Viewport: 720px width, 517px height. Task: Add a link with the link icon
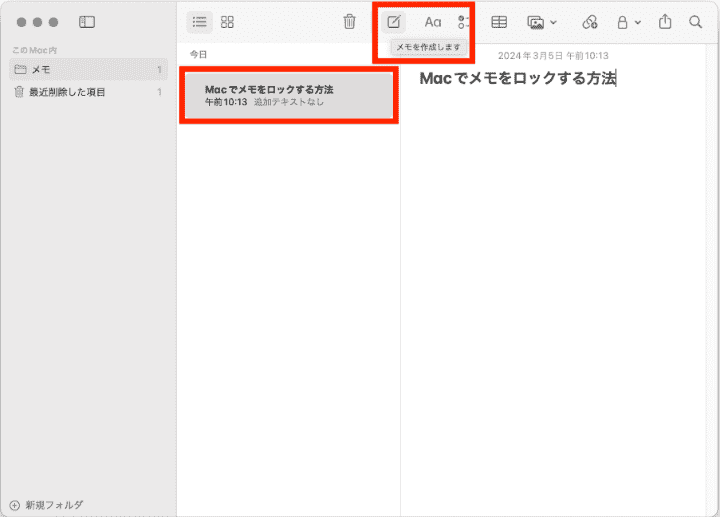click(x=590, y=22)
